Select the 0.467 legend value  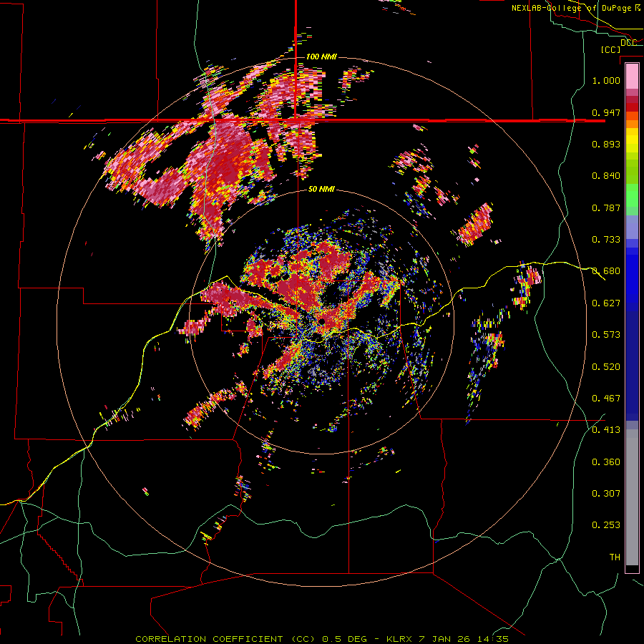[606, 399]
